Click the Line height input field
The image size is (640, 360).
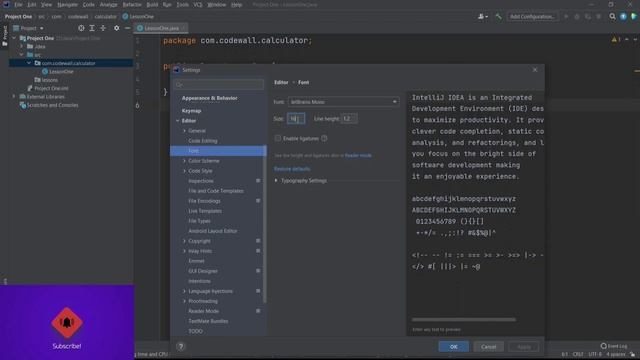[x=349, y=119]
